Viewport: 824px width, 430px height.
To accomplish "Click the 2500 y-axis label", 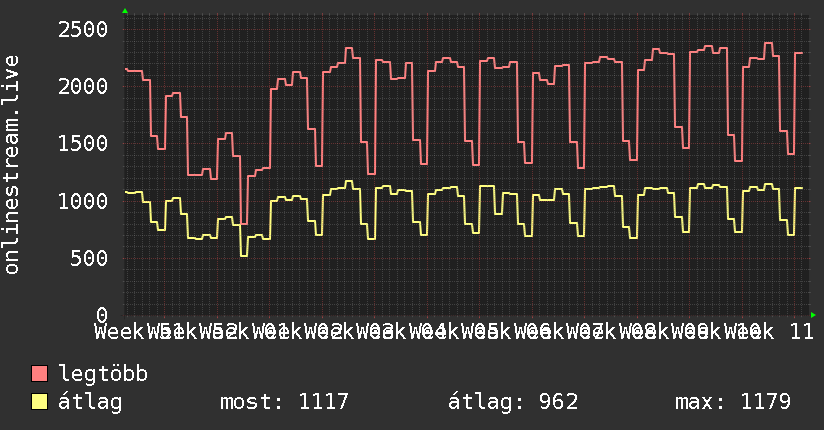I will (x=83, y=29).
